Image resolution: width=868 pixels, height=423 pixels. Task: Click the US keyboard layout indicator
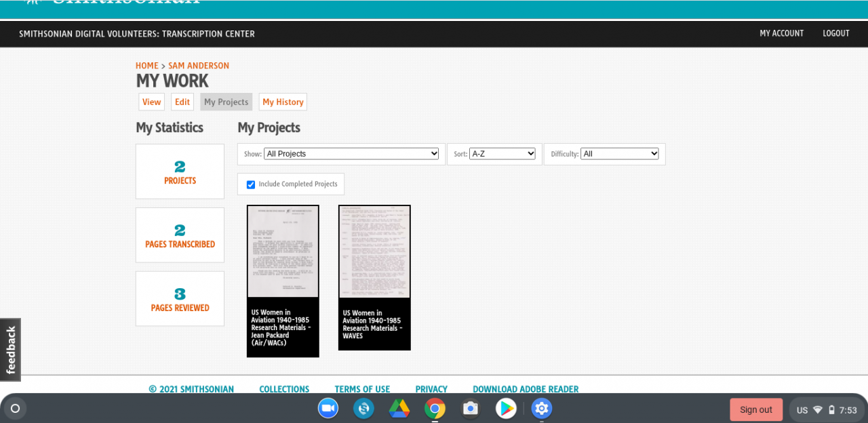coord(802,410)
